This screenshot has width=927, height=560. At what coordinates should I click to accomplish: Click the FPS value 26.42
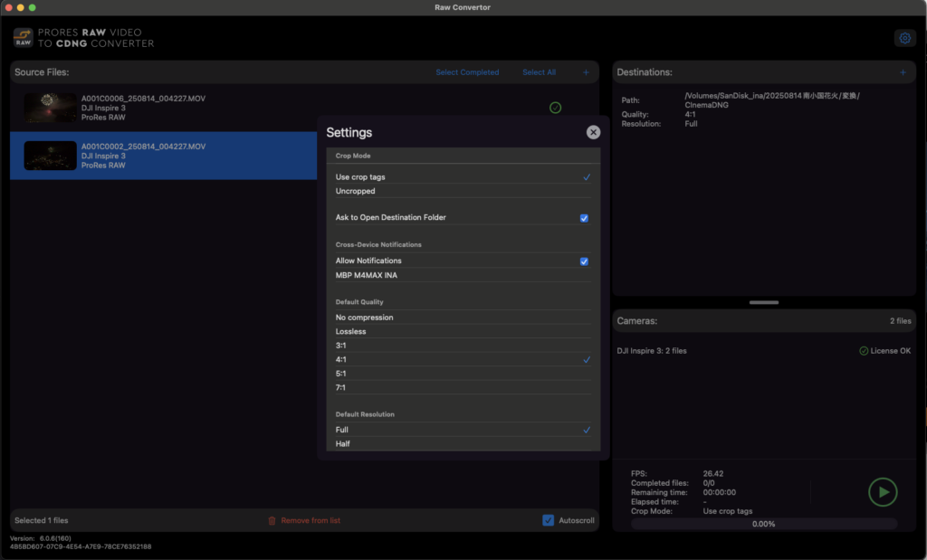coord(713,474)
